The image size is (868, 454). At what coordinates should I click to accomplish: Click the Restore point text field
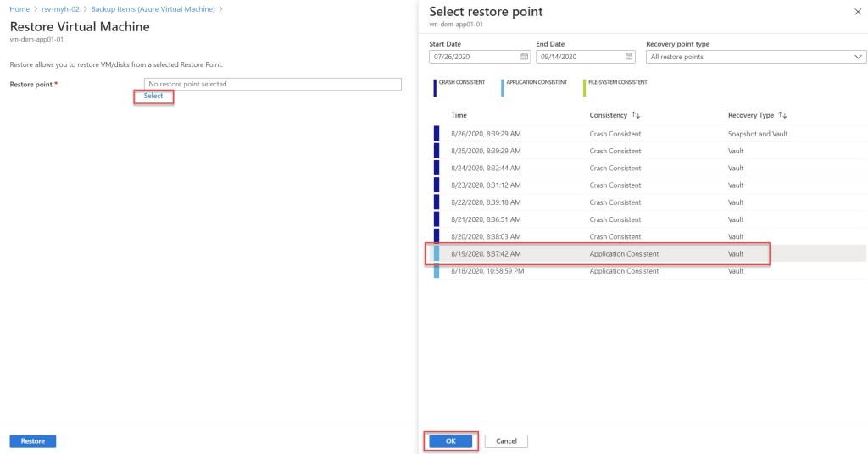click(x=272, y=84)
